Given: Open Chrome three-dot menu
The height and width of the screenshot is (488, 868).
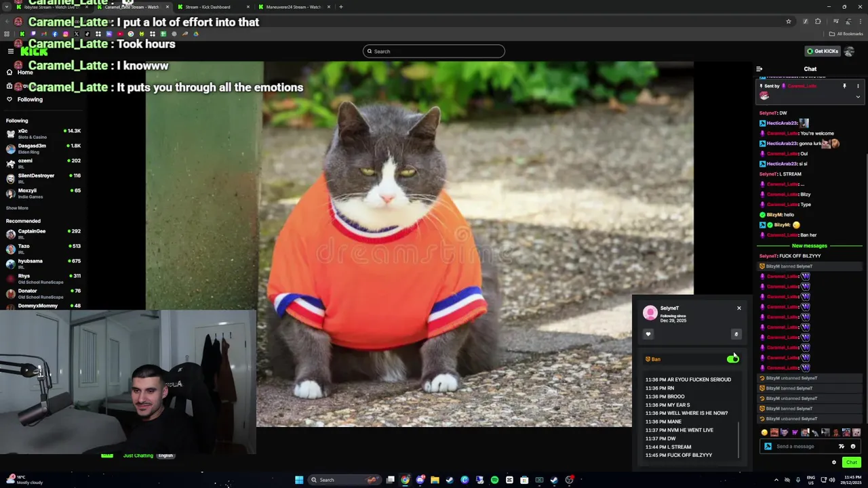Looking at the screenshot, I should (861, 22).
